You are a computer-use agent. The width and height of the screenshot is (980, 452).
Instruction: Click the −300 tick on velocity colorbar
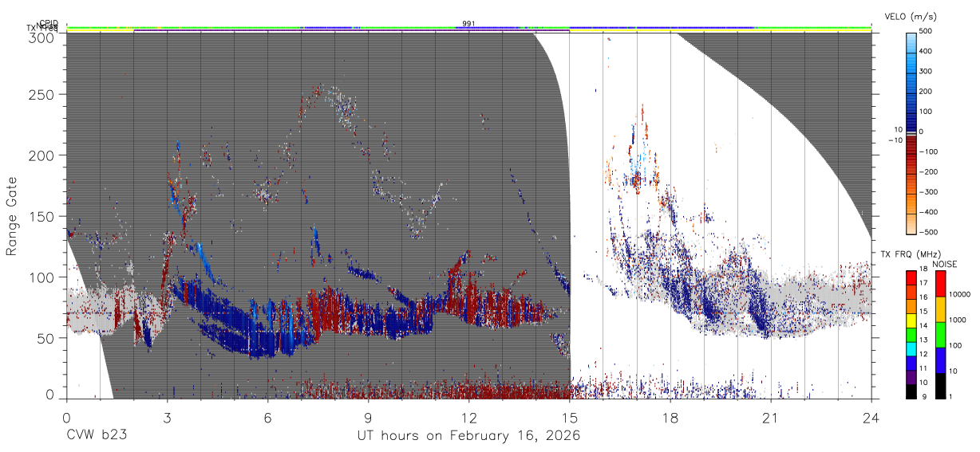point(929,192)
